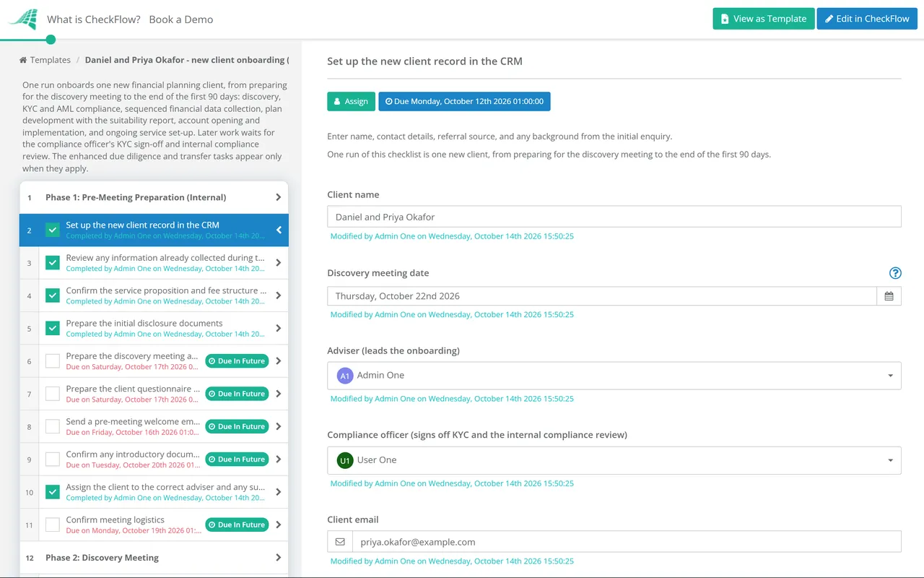Screen dimensions: 924x578
Task: Check the 'Confirm meeting logistics' checkbox
Action: 53,525
